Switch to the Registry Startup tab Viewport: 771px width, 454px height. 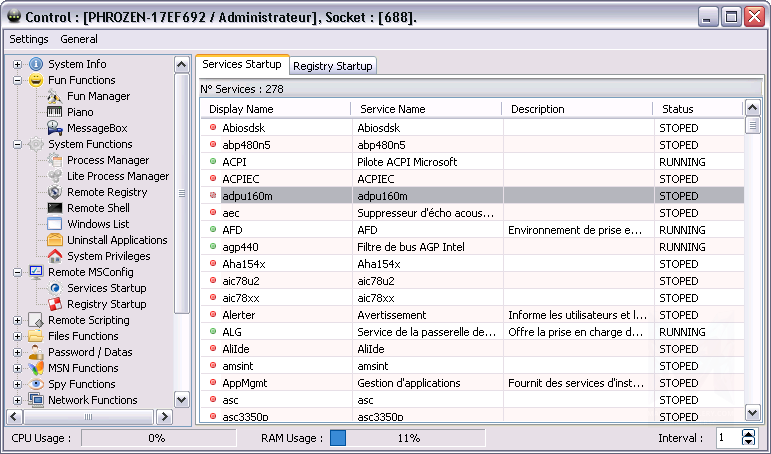coord(333,66)
